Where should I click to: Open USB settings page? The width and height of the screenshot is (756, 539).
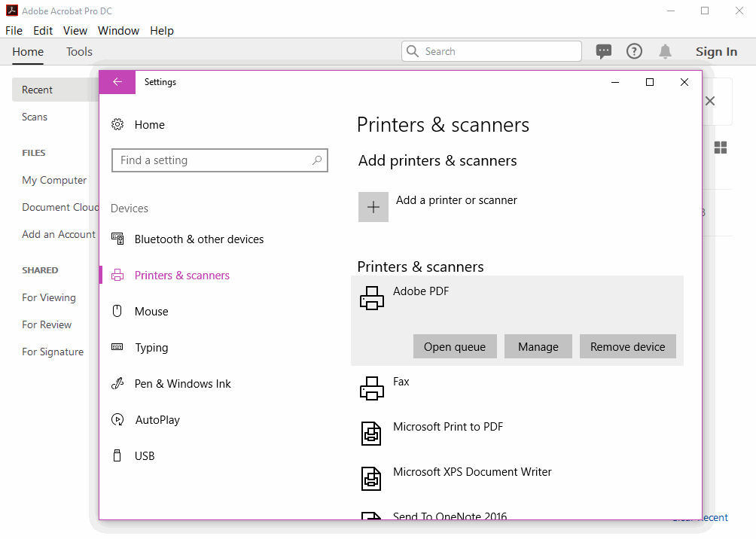click(x=145, y=456)
